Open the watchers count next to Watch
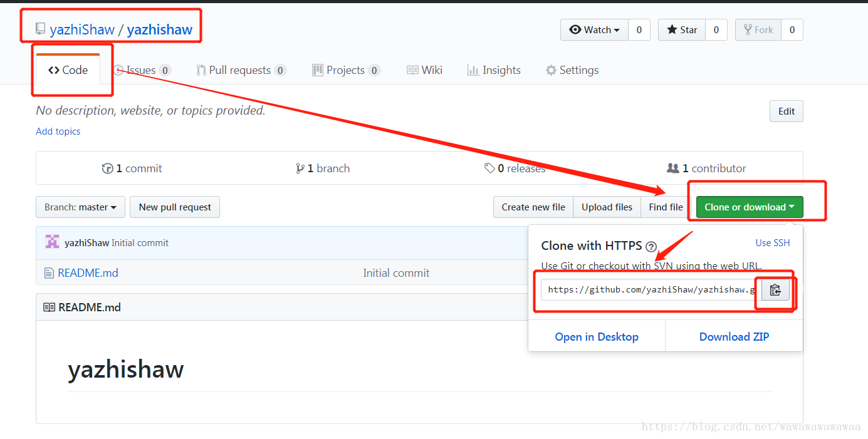The image size is (868, 439). pyautogui.click(x=639, y=30)
